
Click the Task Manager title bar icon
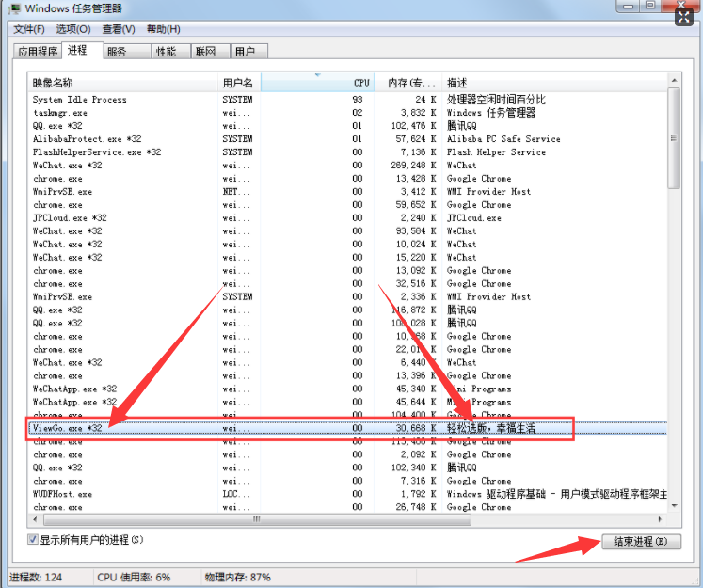14,8
